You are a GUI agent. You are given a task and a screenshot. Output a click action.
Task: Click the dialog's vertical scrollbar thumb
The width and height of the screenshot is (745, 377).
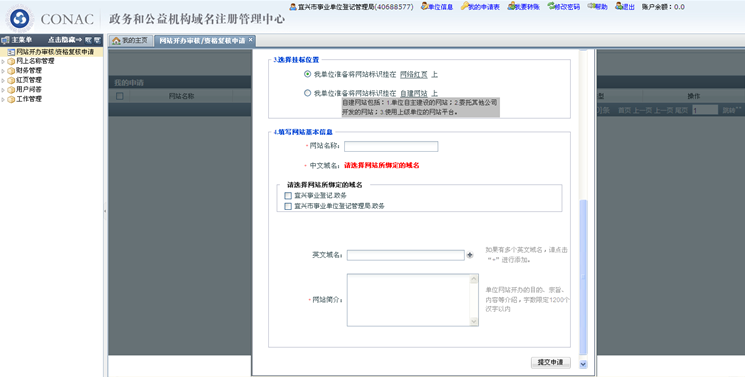pyautogui.click(x=583, y=277)
